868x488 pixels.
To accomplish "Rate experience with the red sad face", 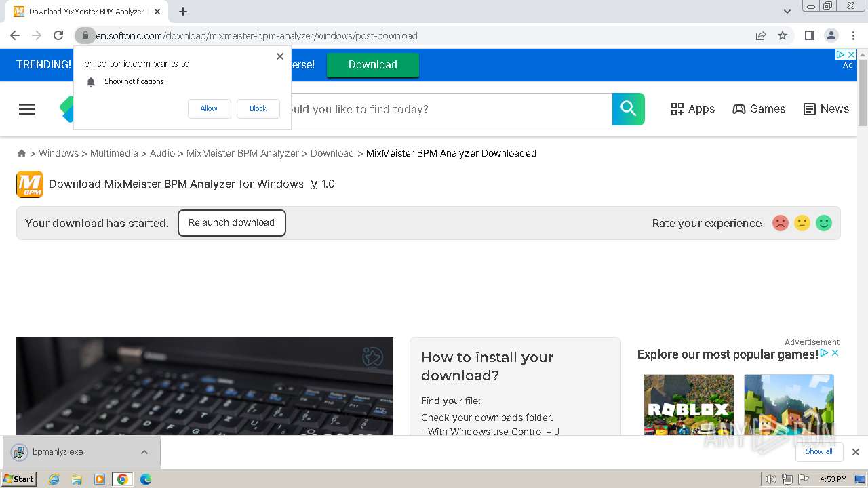I will 781,223.
